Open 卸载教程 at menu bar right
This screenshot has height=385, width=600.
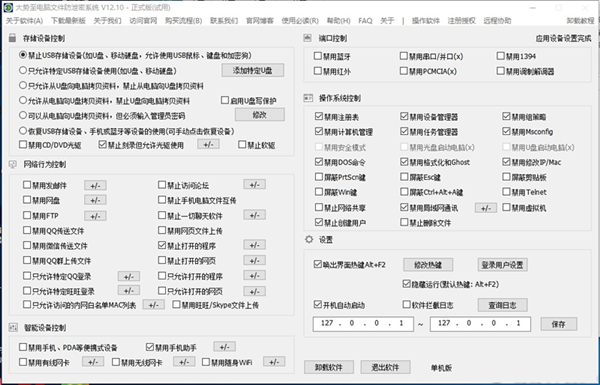(580, 21)
